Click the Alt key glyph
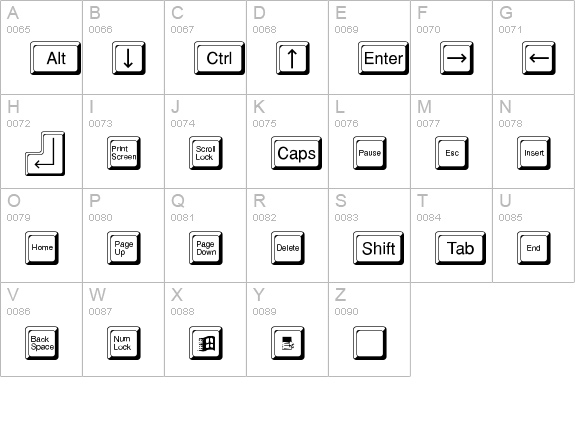The width and height of the screenshot is (575, 421). (55, 58)
